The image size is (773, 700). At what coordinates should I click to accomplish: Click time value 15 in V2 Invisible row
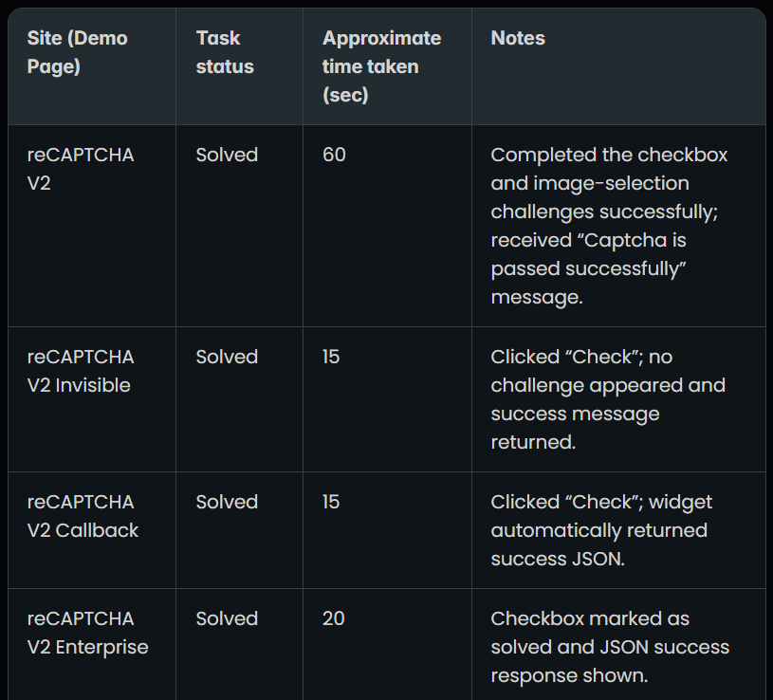pos(331,357)
